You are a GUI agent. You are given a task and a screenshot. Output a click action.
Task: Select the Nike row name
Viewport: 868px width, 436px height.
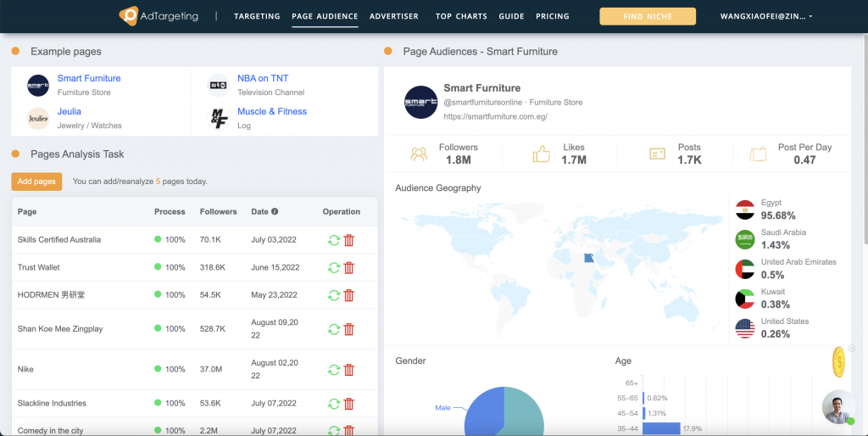tap(25, 369)
